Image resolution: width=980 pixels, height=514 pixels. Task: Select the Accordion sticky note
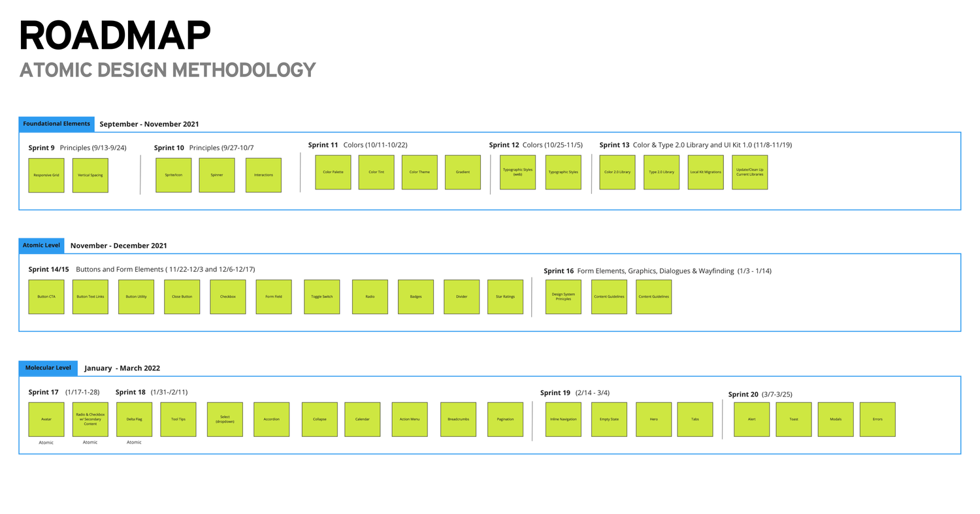point(271,419)
